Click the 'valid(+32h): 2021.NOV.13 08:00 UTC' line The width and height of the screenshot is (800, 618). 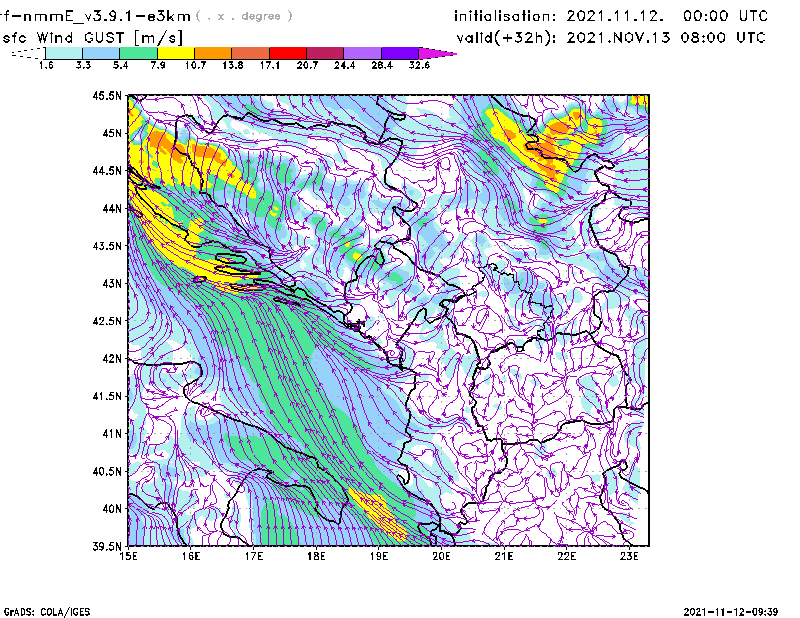click(x=611, y=38)
